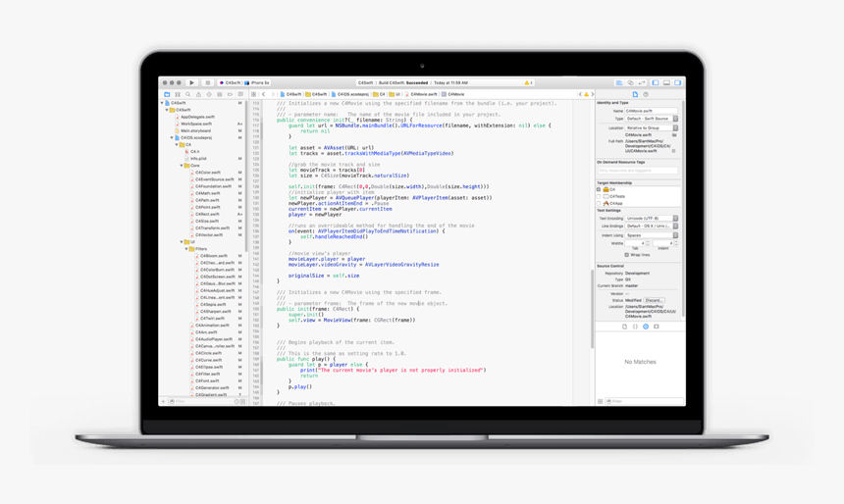Screen dimensions: 844x504
Task: Toggle the utilities pane visibility
Action: coord(678,82)
